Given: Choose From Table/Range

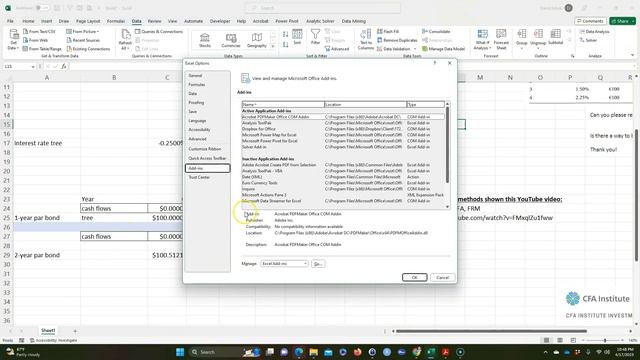Looking at the screenshot, I should [x=42, y=49].
